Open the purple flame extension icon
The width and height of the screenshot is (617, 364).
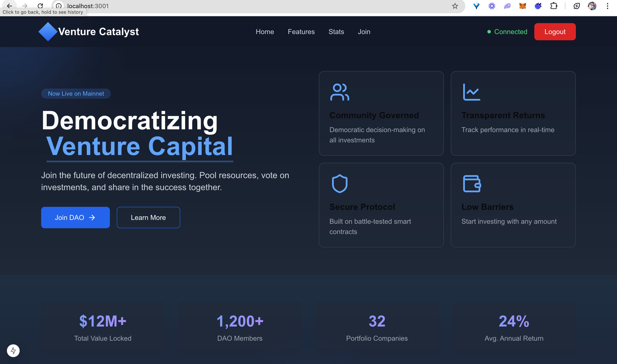[x=538, y=6]
